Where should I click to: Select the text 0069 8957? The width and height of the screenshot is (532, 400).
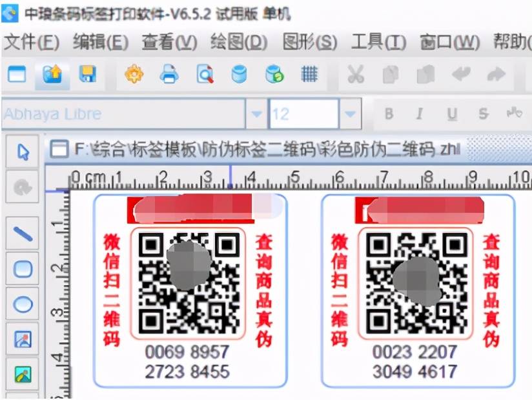click(187, 352)
